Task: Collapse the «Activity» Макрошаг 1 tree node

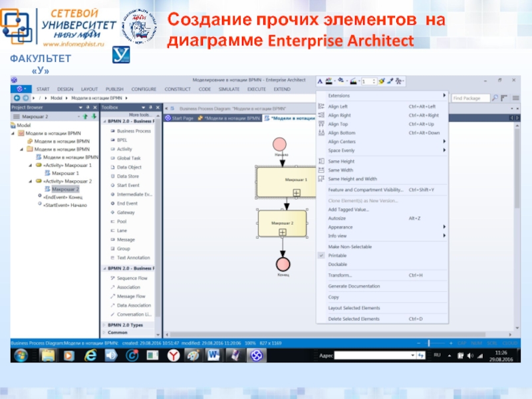Action: [31, 165]
